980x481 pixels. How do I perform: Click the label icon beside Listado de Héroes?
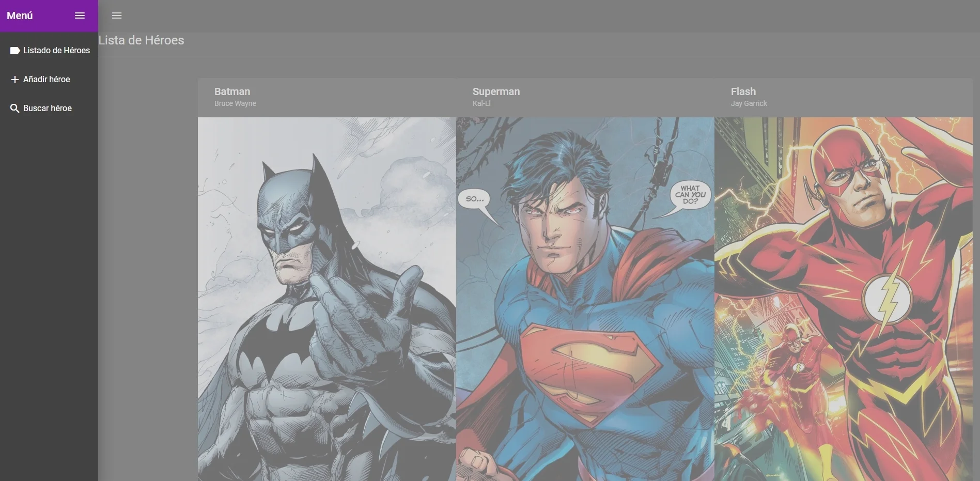click(15, 51)
